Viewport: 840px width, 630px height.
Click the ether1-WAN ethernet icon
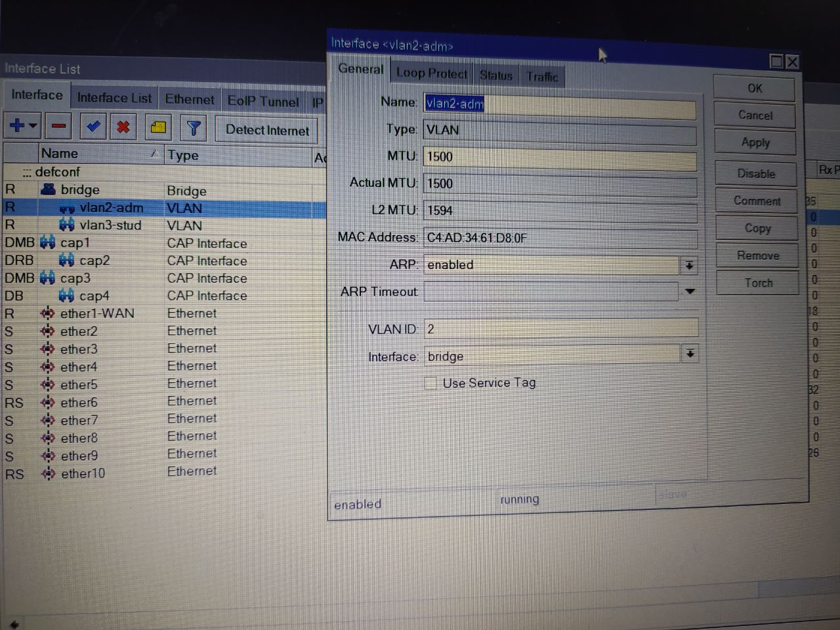(48, 314)
